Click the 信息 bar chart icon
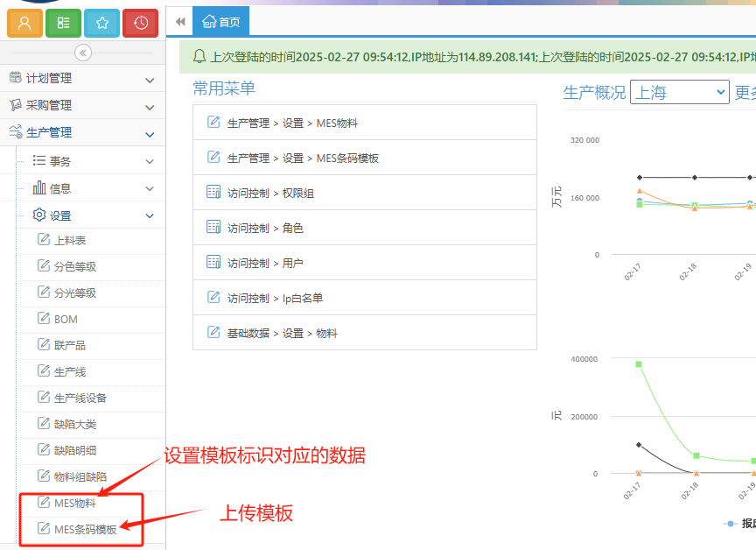Screen dimensions: 756x550 (39, 187)
